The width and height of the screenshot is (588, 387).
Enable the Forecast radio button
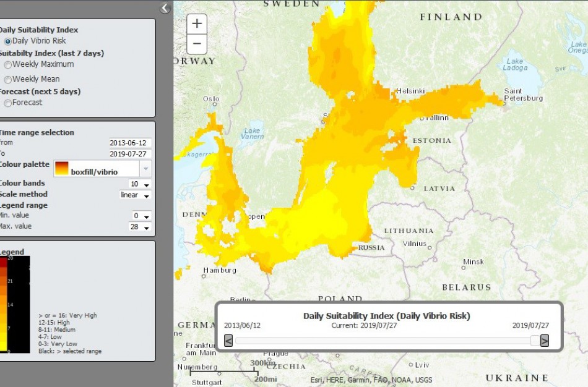(x=8, y=103)
